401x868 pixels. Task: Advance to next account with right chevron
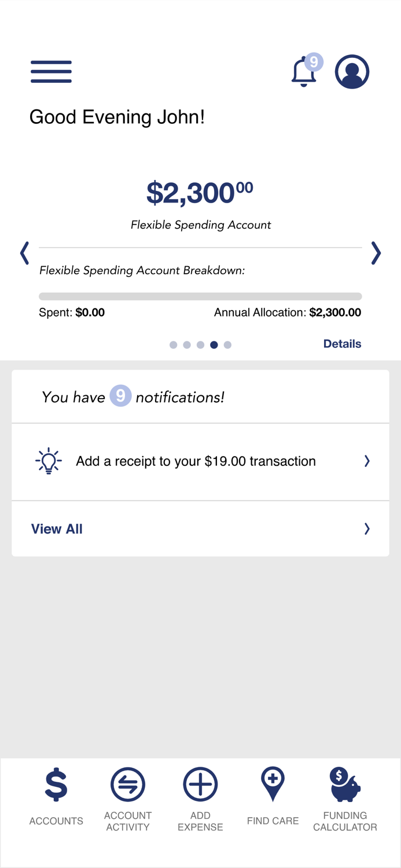tap(376, 253)
